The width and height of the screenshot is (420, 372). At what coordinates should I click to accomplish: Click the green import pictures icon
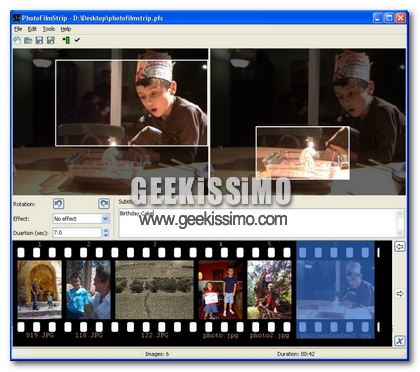pyautogui.click(x=66, y=40)
